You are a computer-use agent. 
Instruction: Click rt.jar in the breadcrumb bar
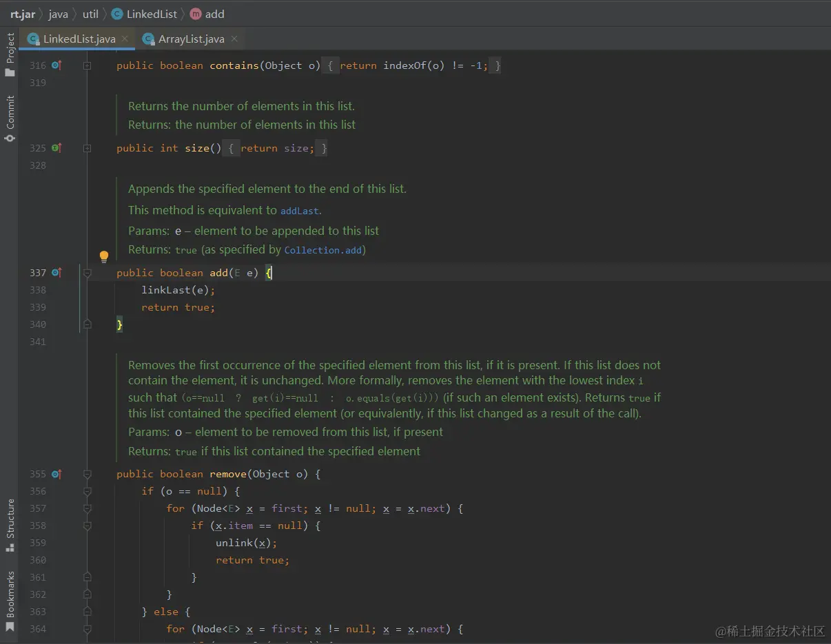[x=23, y=14]
